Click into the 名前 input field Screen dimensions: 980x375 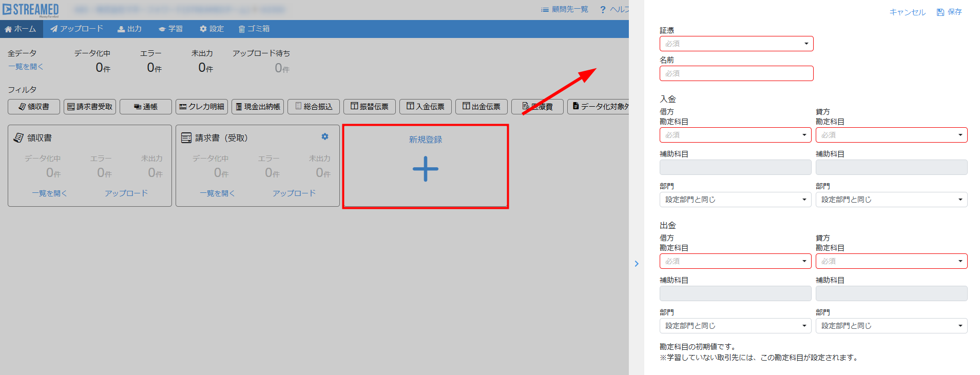tap(736, 73)
